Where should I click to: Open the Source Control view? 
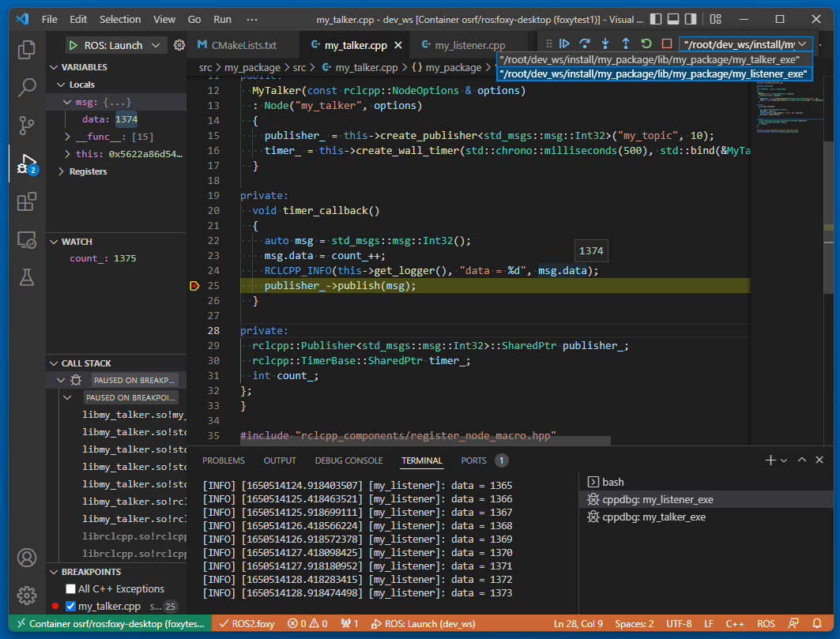point(26,126)
